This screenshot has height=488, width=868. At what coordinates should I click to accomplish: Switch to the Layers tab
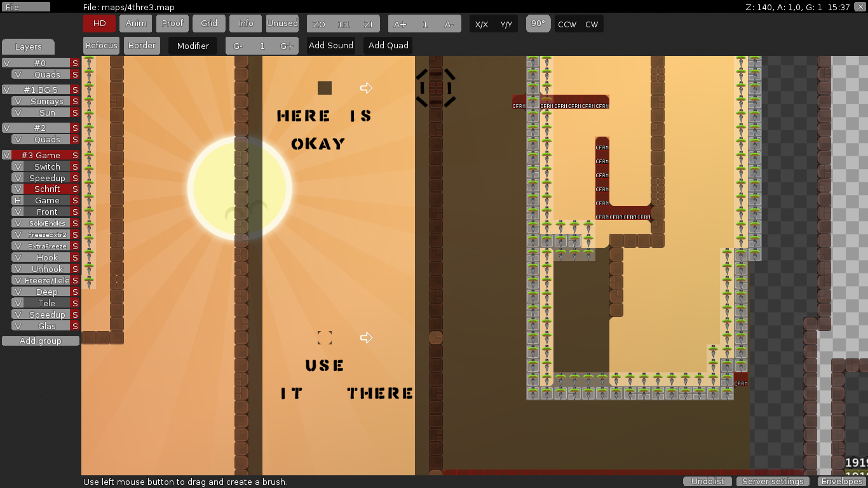click(28, 47)
